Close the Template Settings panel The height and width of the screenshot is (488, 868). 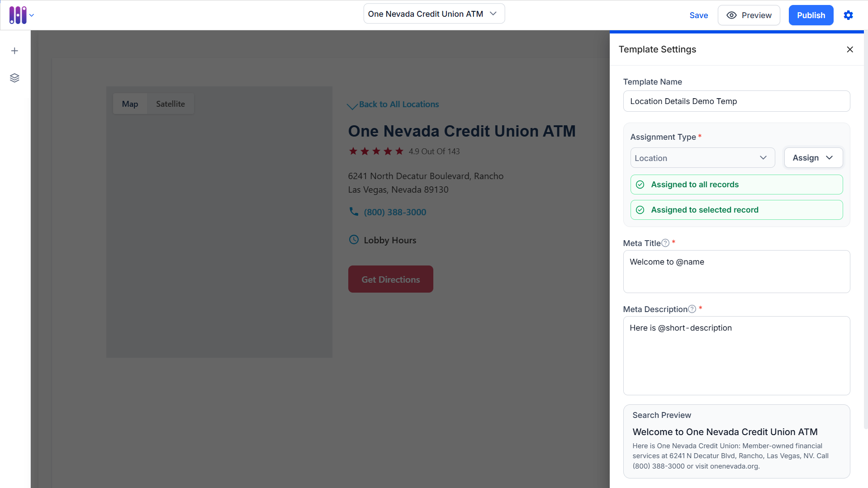[850, 49]
